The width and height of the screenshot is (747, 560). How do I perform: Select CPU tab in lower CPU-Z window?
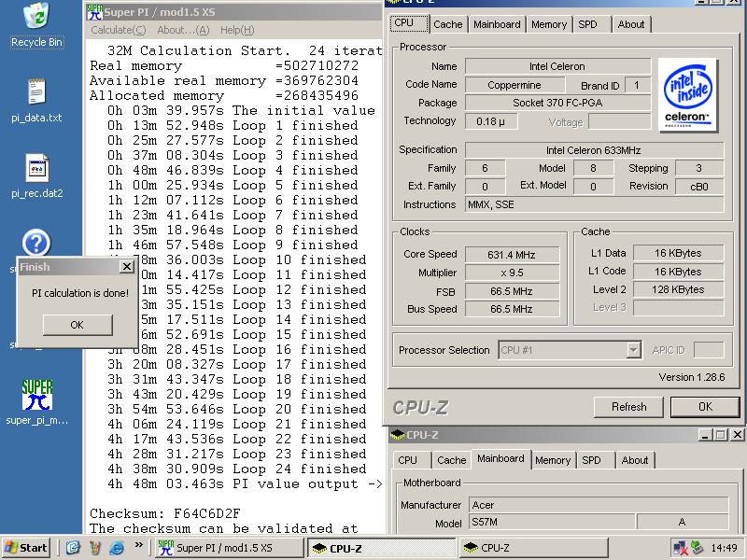[411, 460]
